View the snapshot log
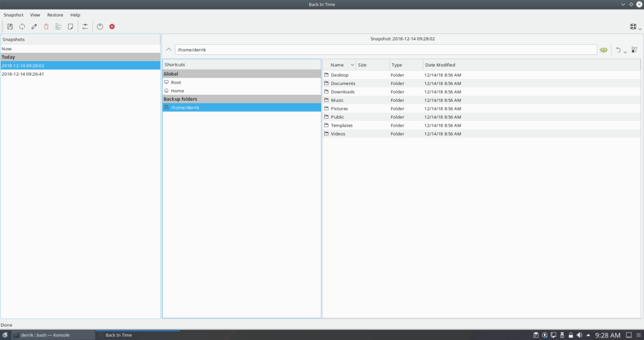The width and height of the screenshot is (644, 340). pyautogui.click(x=58, y=26)
